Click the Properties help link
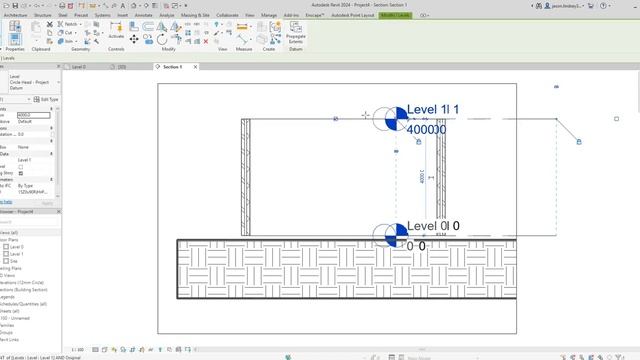640x360 pixels. (x=6, y=202)
